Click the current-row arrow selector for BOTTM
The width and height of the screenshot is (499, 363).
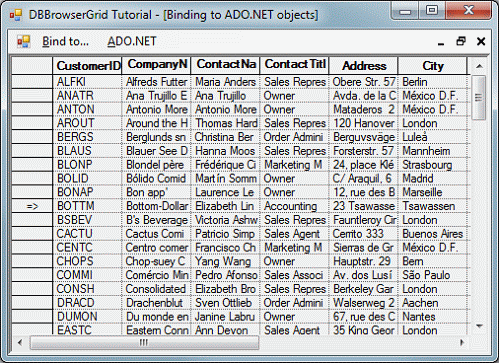(32, 206)
